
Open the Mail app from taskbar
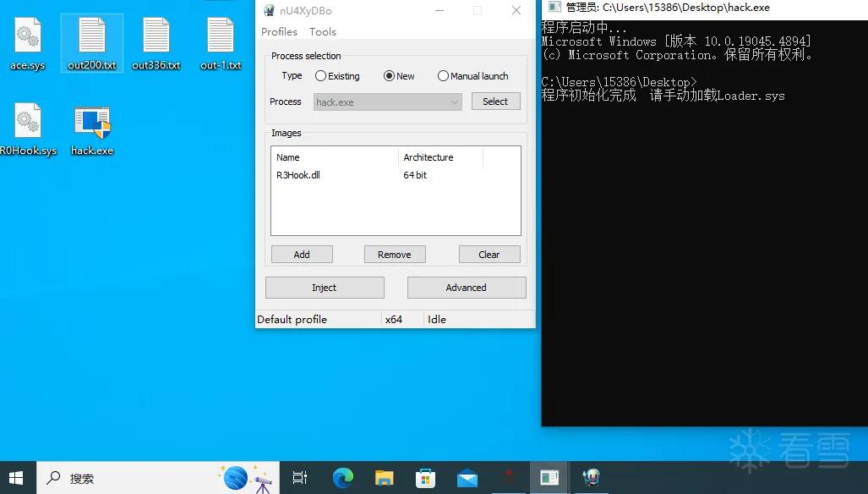467,477
